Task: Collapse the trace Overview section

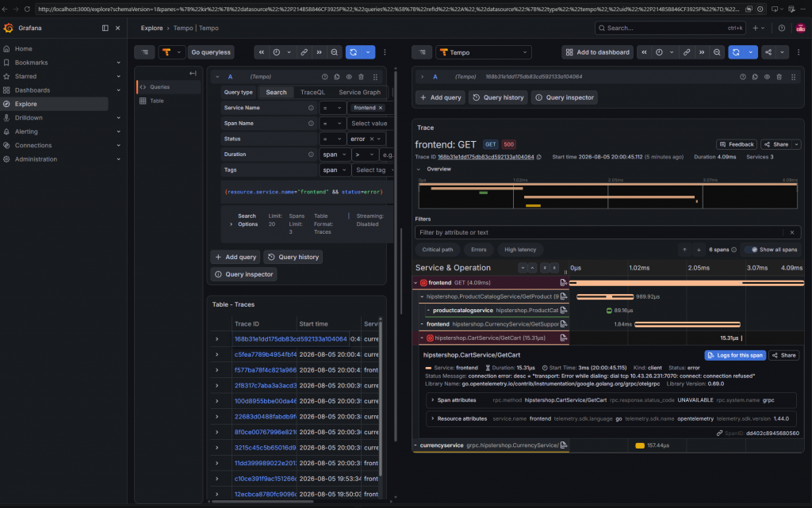Action: click(419, 169)
